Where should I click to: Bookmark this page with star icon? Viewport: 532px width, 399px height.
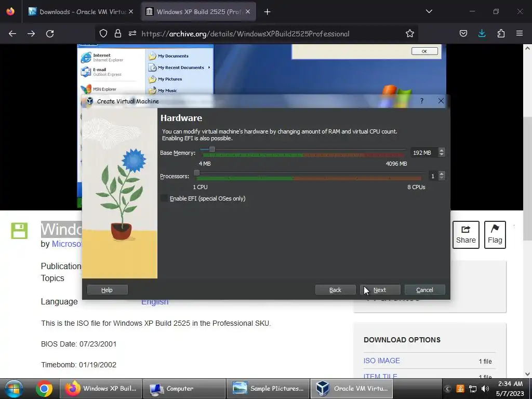tap(409, 34)
